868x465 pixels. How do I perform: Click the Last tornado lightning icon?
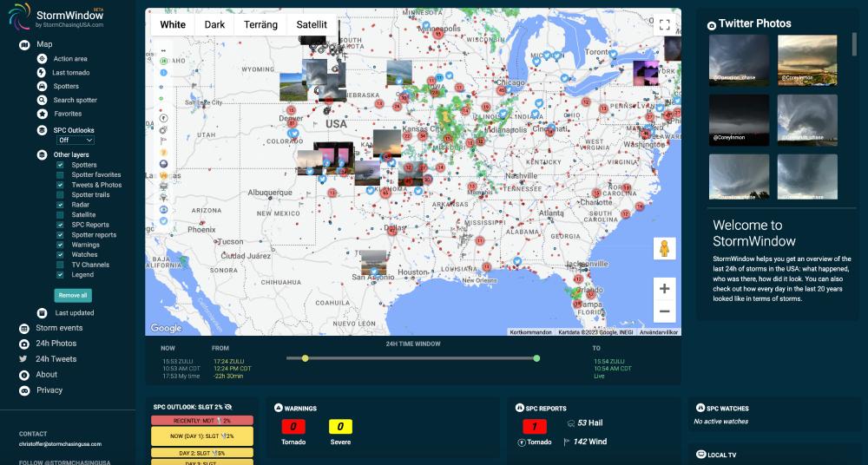click(x=42, y=73)
